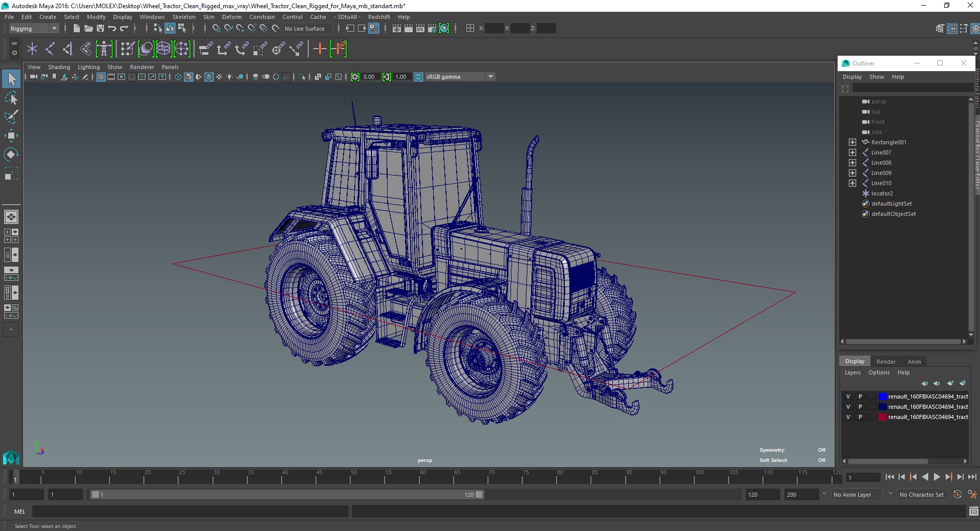980x531 pixels.
Task: Activate the Lasso select tool
Action: tap(11, 98)
